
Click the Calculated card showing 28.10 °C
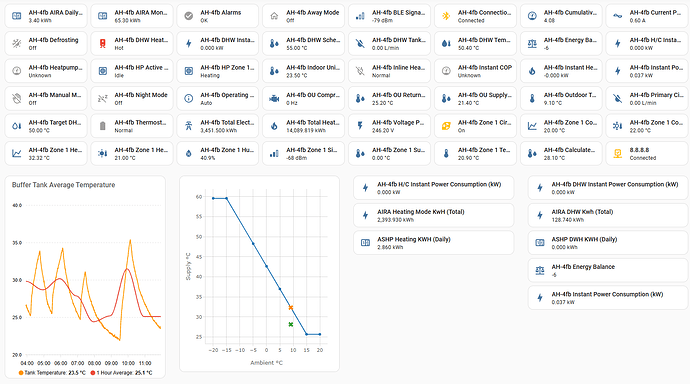tap(561, 153)
